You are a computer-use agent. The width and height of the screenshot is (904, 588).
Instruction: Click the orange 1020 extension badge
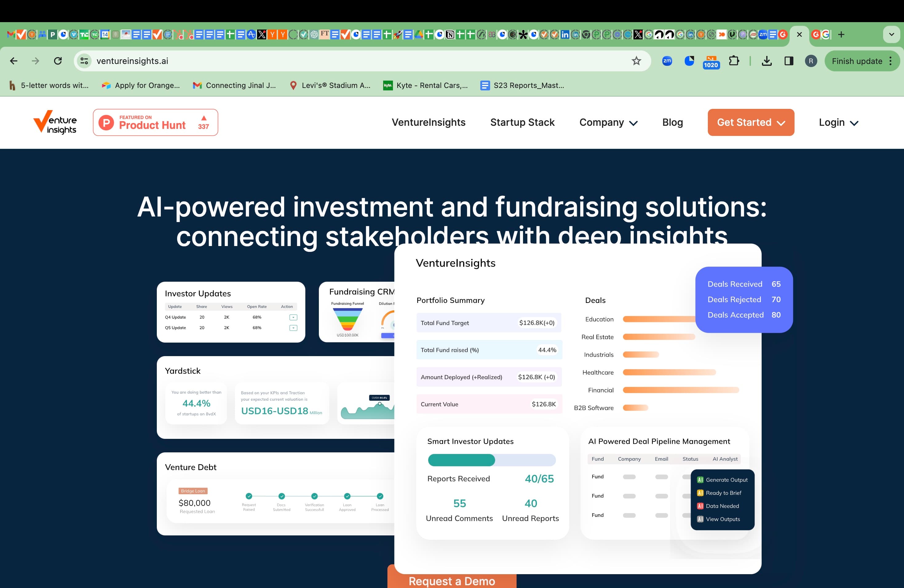[711, 61]
